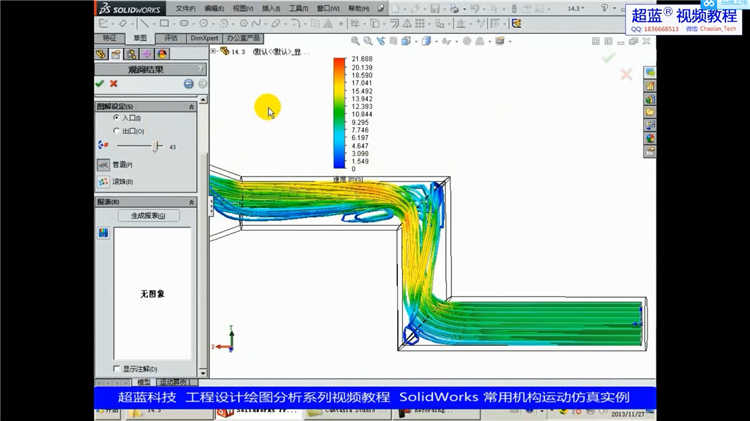The image size is (750, 421).
Task: Click the Print icon in top toolbar
Action: [x=454, y=9]
